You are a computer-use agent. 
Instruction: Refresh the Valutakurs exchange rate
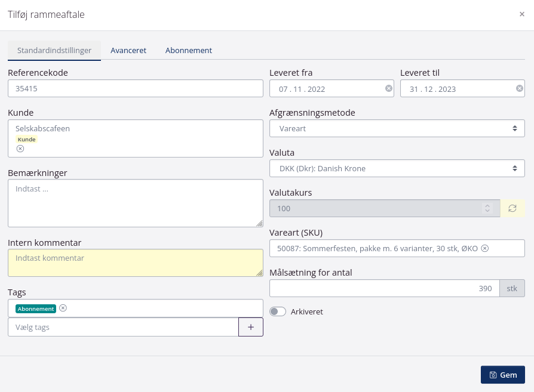[x=512, y=208]
